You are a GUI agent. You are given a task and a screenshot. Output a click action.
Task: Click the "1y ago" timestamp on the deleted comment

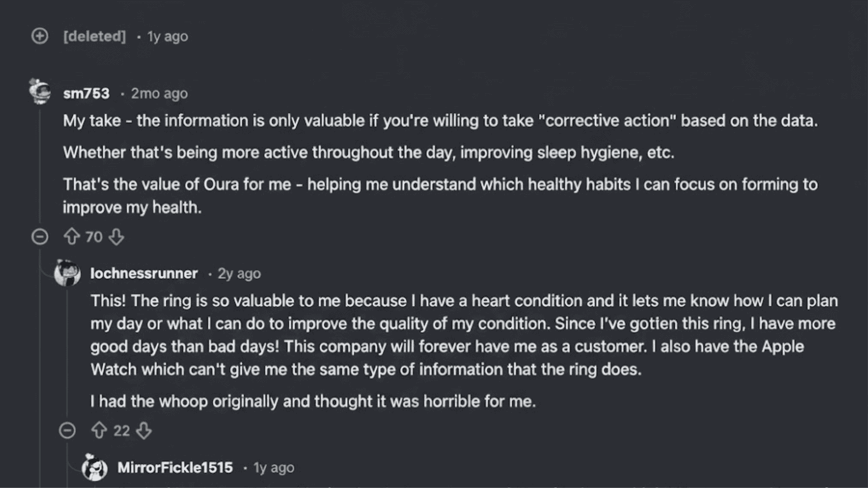167,37
